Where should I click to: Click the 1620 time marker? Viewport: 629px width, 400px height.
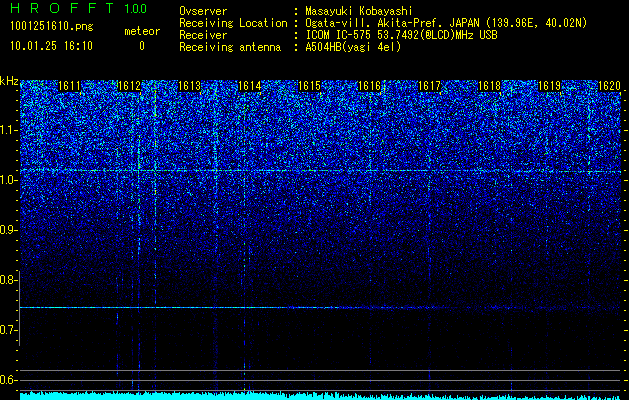tap(609, 85)
